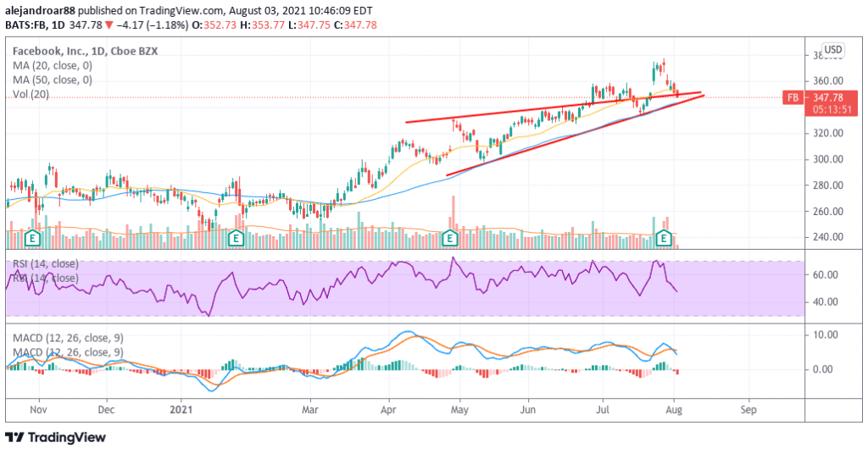Select the upper red resistance trendline

coord(554,108)
